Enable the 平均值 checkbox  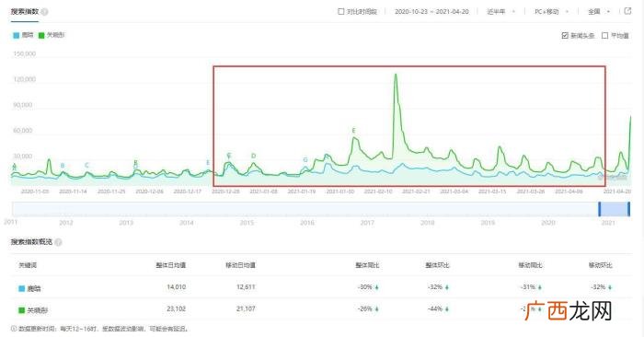pyautogui.click(x=604, y=36)
